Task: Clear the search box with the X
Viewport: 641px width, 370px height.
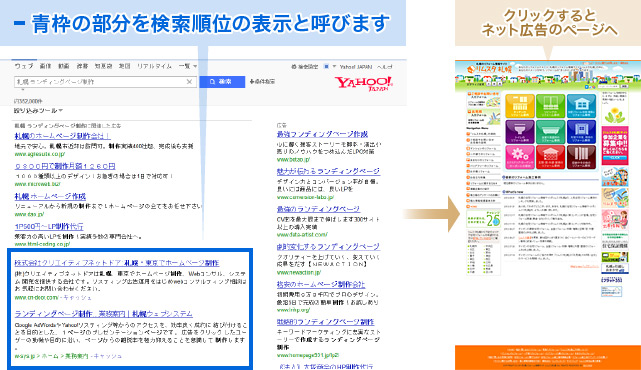Action: 189,82
